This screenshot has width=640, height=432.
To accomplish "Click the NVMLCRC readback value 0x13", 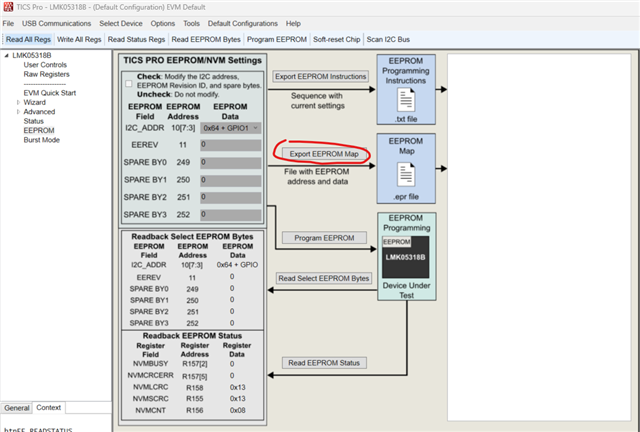I will point(237,387).
